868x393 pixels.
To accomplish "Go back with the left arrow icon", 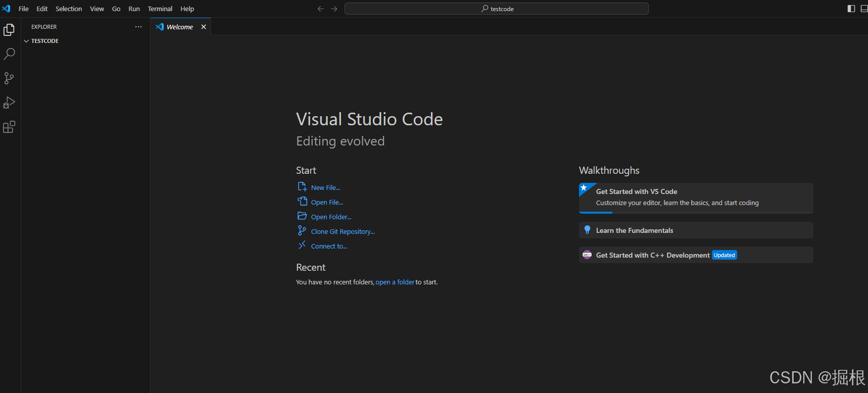I will click(x=321, y=9).
